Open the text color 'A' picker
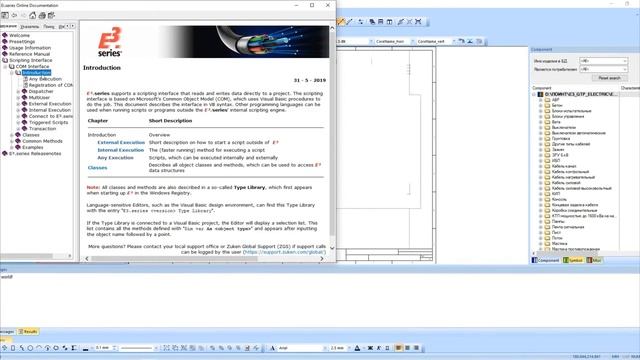 pyautogui.click(x=357, y=348)
